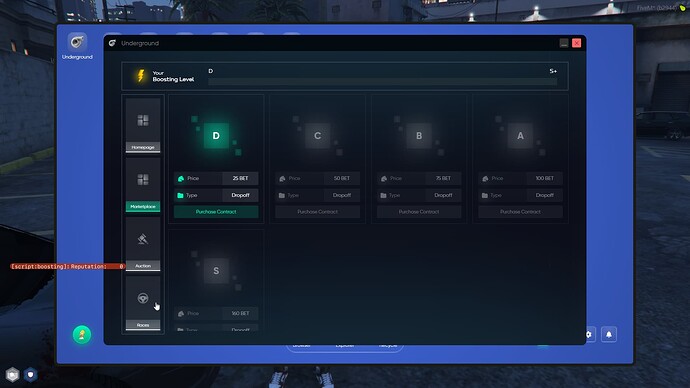
Task: Click the shield icon in bottom-left corner
Action: pyautogui.click(x=30, y=375)
